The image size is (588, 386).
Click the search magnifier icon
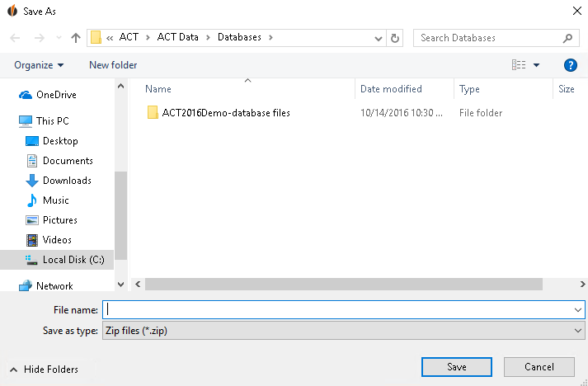click(567, 38)
